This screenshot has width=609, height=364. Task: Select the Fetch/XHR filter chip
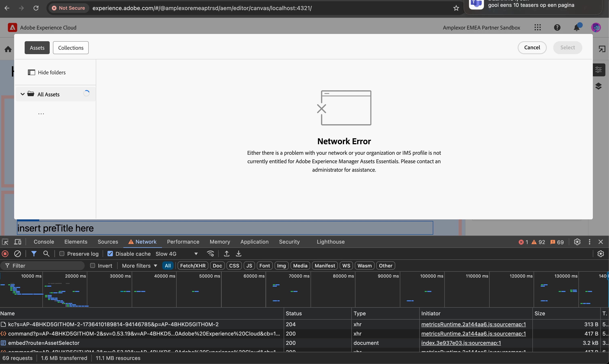pyautogui.click(x=193, y=266)
